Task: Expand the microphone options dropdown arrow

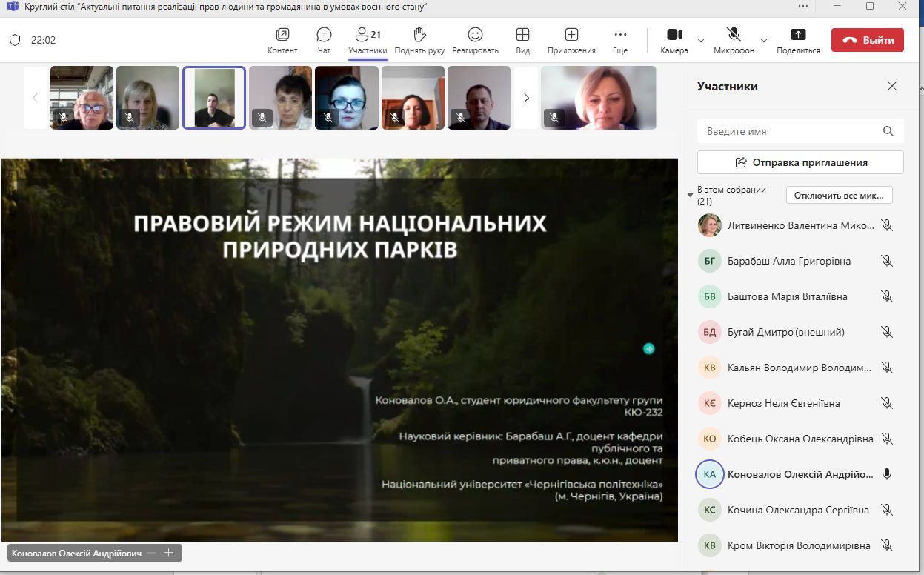Action: [x=764, y=40]
